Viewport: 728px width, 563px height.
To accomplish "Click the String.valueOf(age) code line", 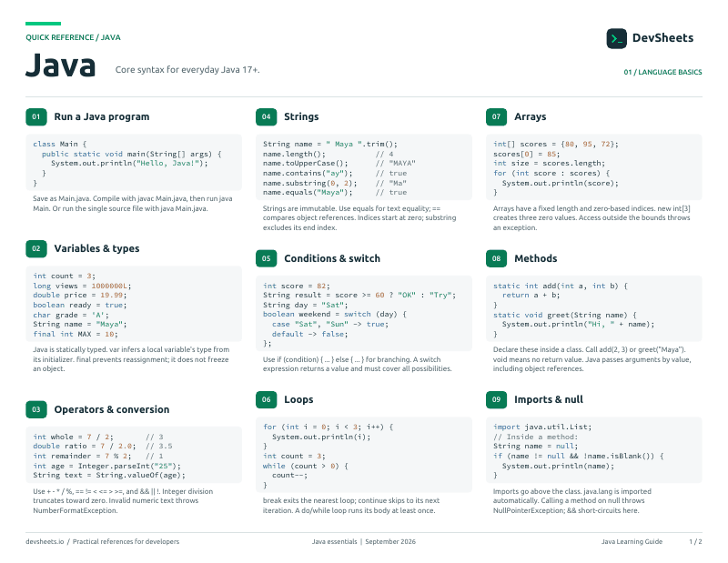I will (109, 476).
